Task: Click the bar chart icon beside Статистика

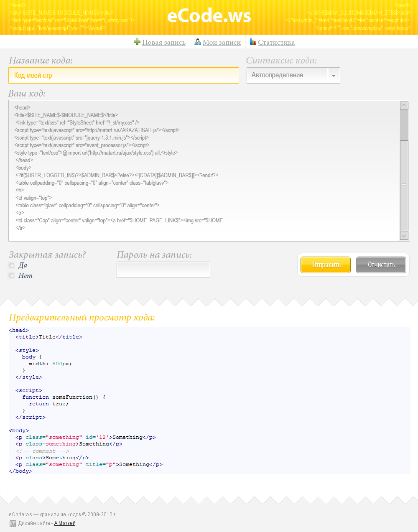Action: click(x=253, y=42)
